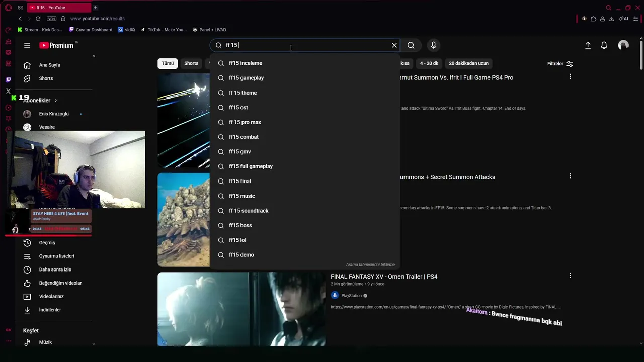644x362 pixels.
Task: Submit search with magnifier button
Action: pos(411,45)
